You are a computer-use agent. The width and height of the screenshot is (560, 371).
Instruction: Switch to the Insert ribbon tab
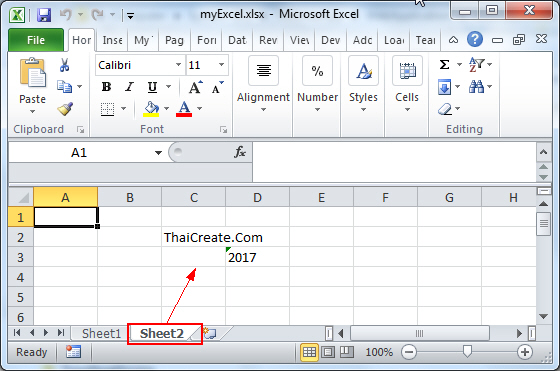click(112, 40)
